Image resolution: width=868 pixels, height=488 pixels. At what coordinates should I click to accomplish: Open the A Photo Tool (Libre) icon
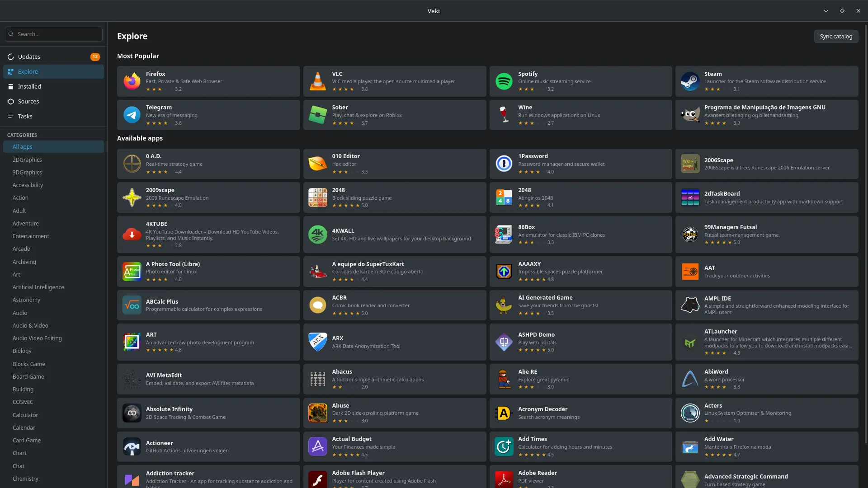click(x=132, y=272)
